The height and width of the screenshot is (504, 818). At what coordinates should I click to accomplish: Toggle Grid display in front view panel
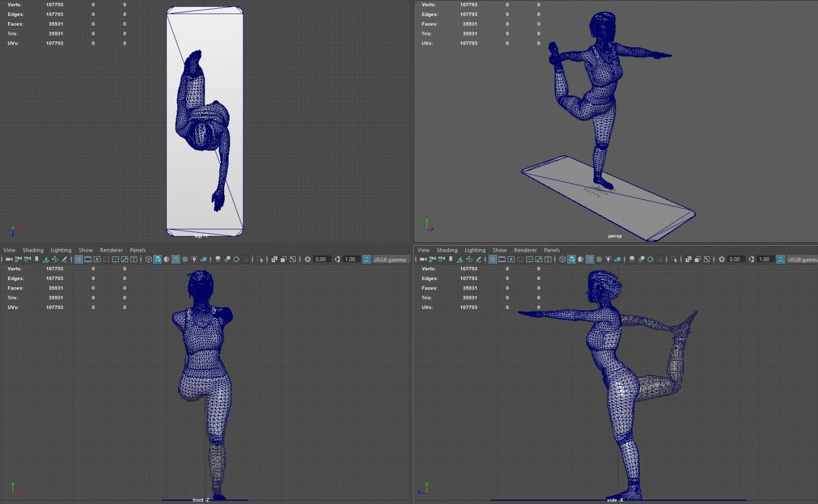point(79,259)
